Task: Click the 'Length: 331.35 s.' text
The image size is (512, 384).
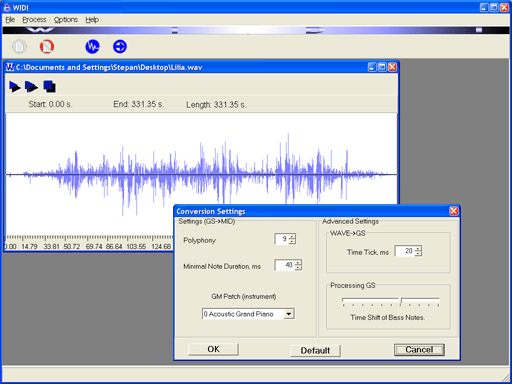Action: pos(216,105)
